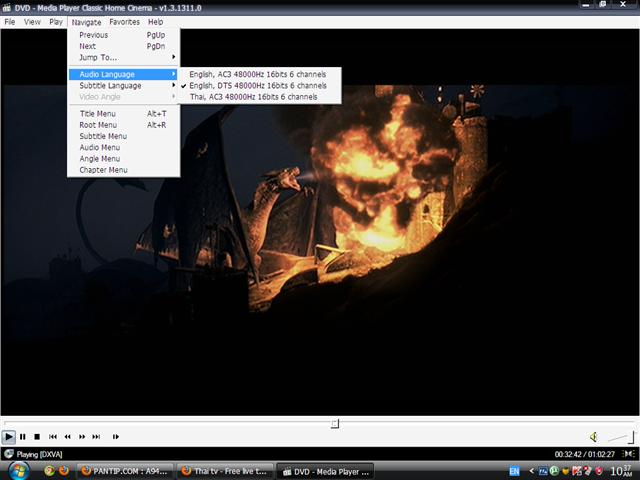Click DVD - Media Player taskbar button
This screenshot has height=480, width=640.
(x=325, y=471)
